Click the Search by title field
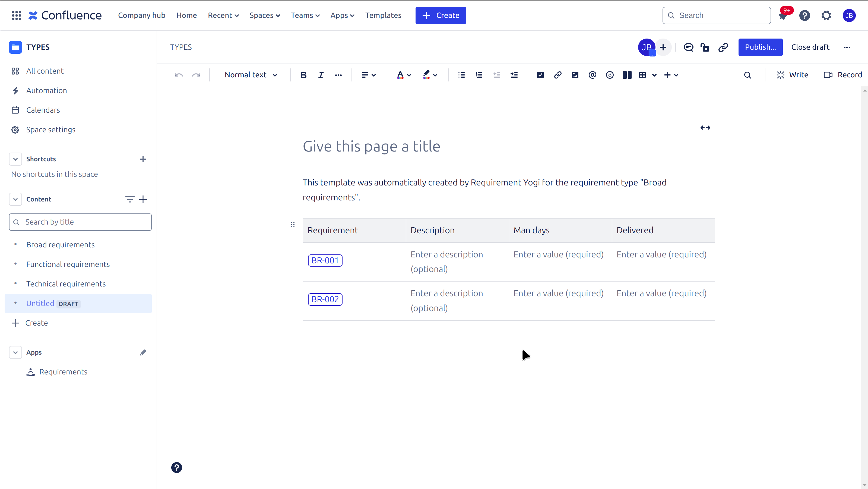This screenshot has width=868, height=489. coord(80,222)
